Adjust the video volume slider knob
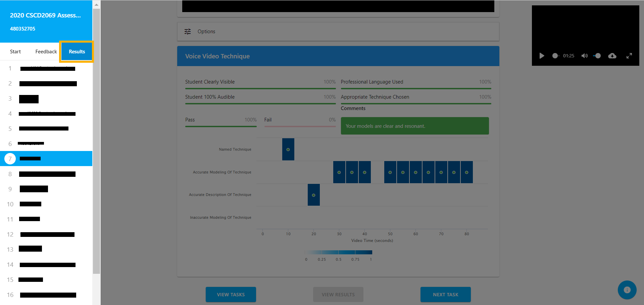The width and height of the screenshot is (644, 305). coord(598,56)
